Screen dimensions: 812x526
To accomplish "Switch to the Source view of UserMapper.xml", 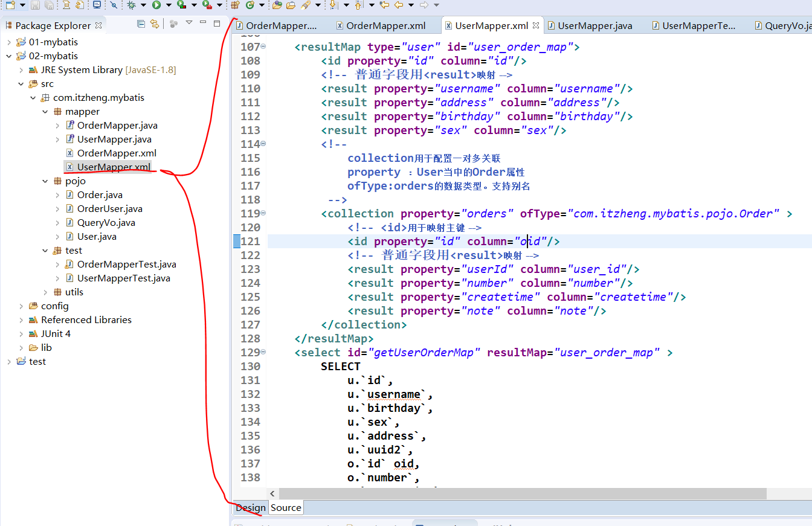I will (x=285, y=507).
